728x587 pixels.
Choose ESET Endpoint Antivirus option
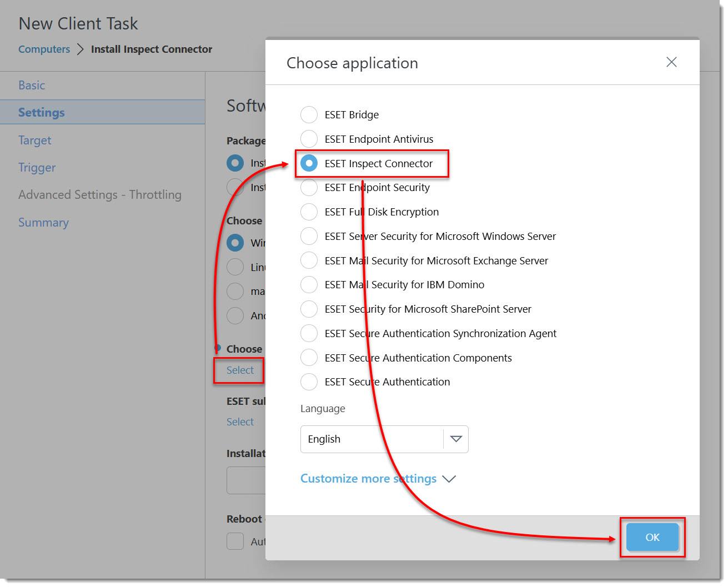[309, 139]
